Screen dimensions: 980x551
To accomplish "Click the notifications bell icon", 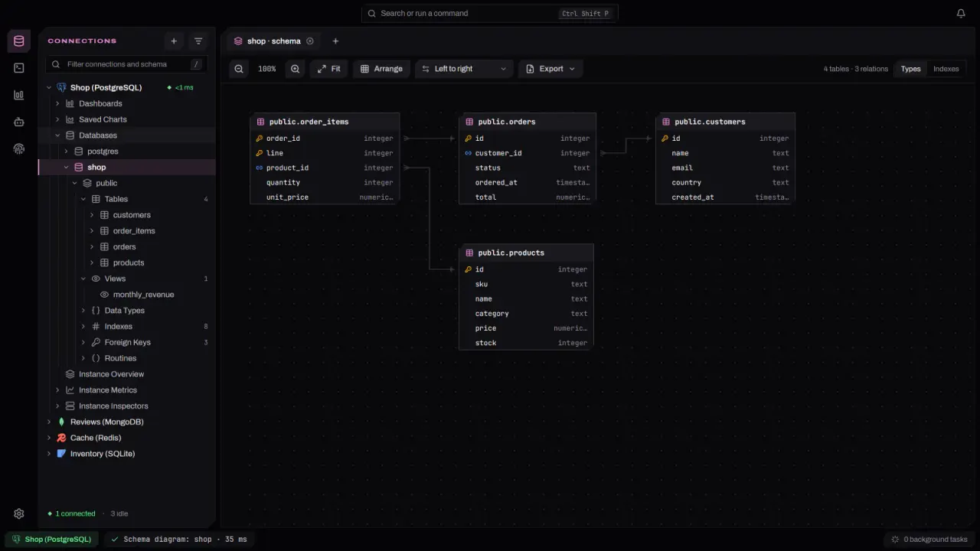I will 961,13.
